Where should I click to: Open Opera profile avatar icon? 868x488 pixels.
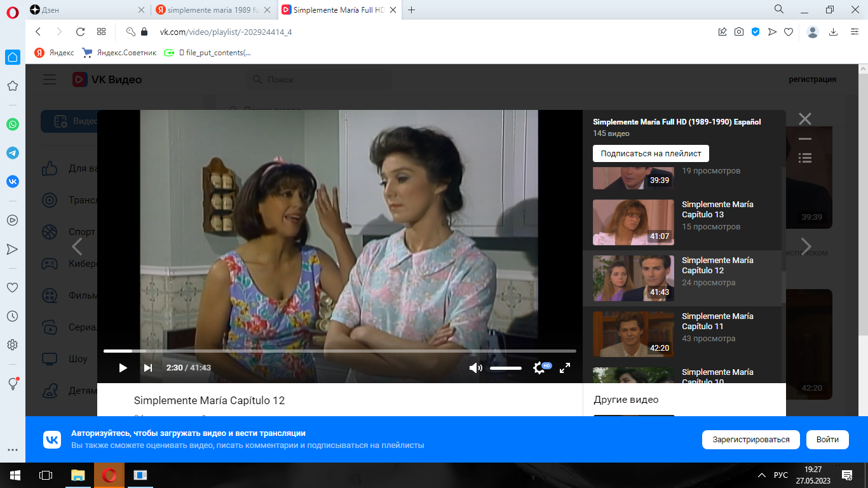pos(813,32)
